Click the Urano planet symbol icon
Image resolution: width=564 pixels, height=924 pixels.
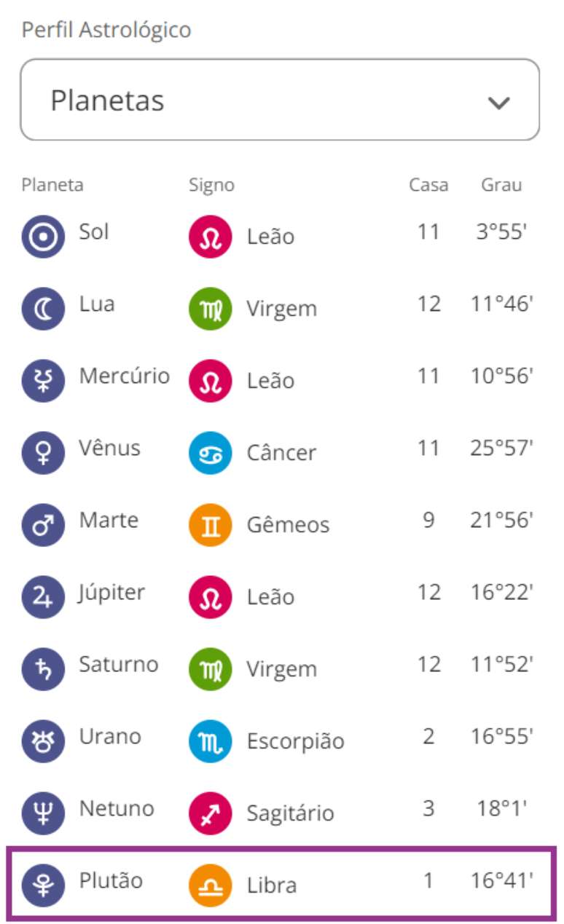(x=43, y=741)
